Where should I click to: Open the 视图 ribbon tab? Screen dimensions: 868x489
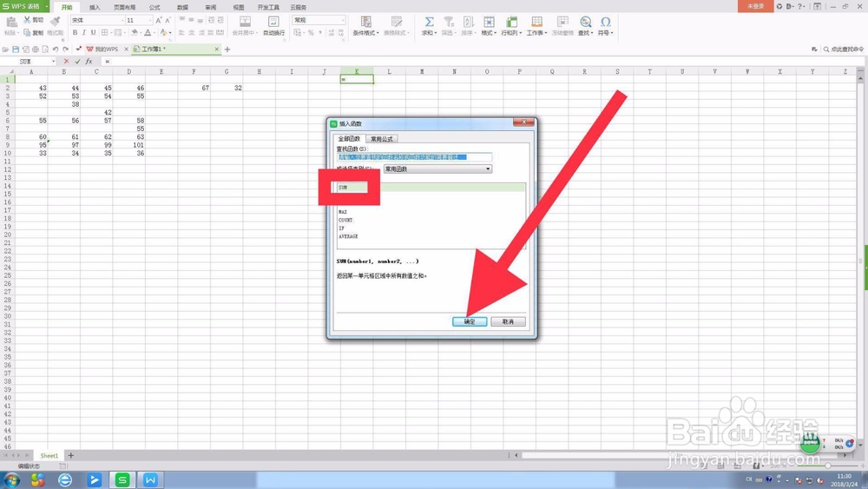tap(238, 7)
